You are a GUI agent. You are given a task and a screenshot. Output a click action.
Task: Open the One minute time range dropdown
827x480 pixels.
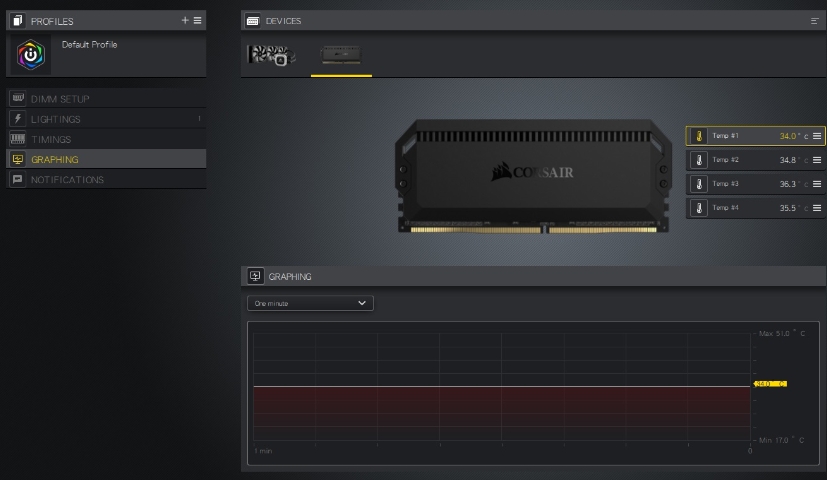[310, 303]
